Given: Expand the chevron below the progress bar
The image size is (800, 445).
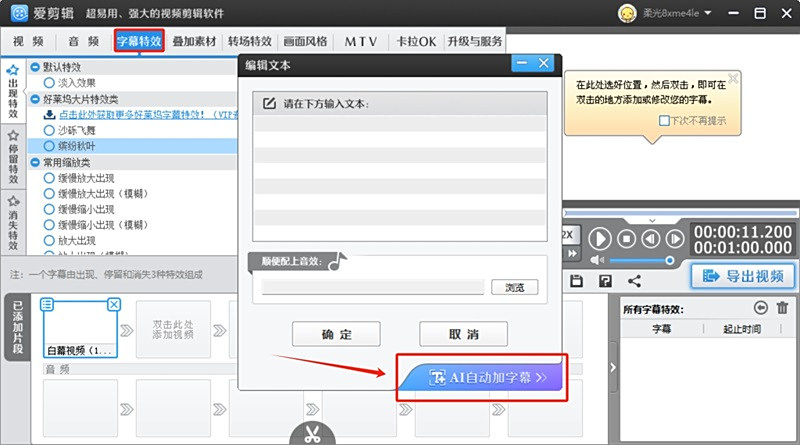Looking at the screenshot, I should pyautogui.click(x=652, y=220).
